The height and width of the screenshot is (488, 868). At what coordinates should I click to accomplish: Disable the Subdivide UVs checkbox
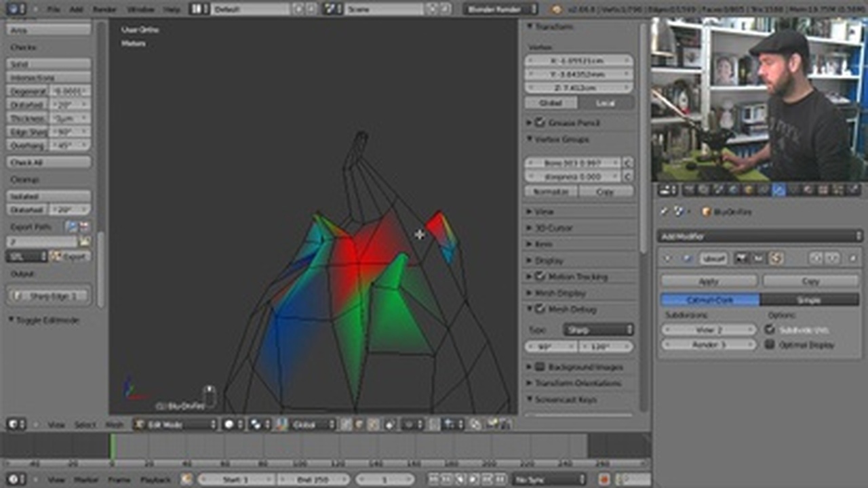pyautogui.click(x=770, y=330)
